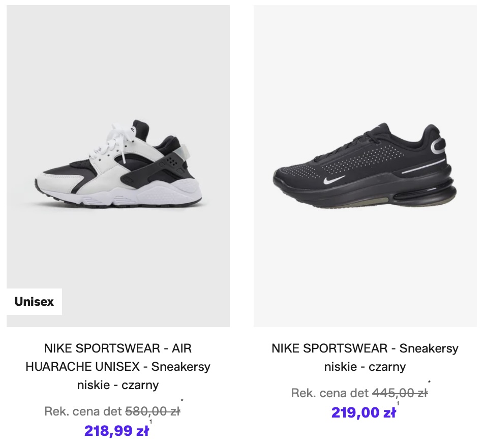Click the white swoosh on the black sneaker
This screenshot has height=448, width=485.
[x=334, y=179]
